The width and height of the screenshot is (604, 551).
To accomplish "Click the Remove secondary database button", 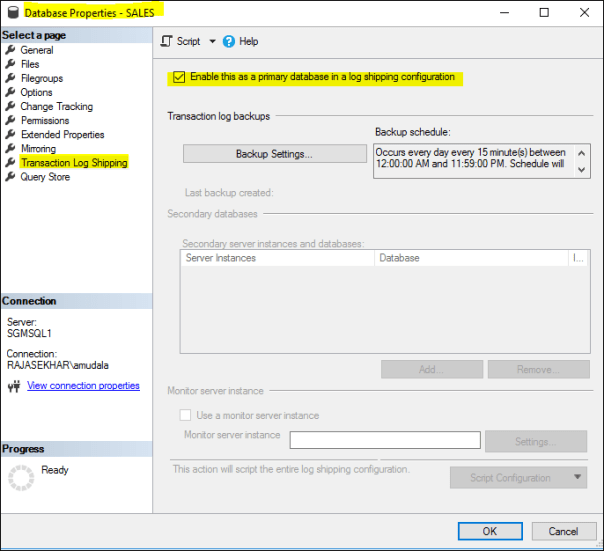I will pyautogui.click(x=539, y=370).
